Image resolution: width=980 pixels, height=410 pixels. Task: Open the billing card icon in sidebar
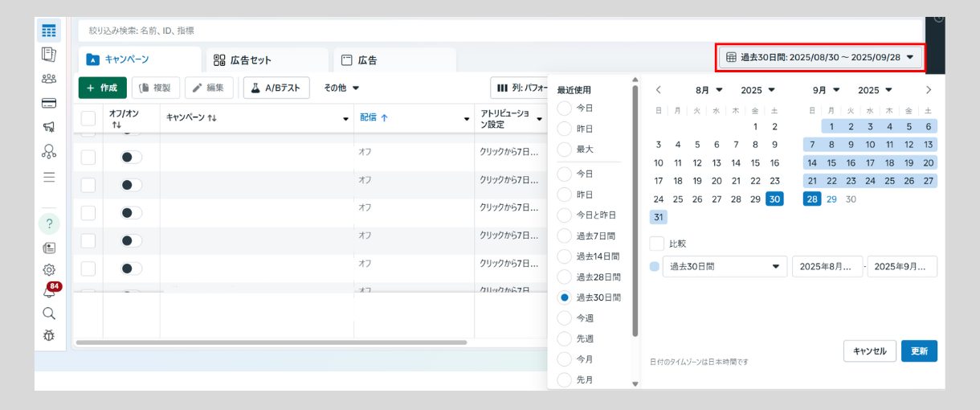[x=49, y=103]
